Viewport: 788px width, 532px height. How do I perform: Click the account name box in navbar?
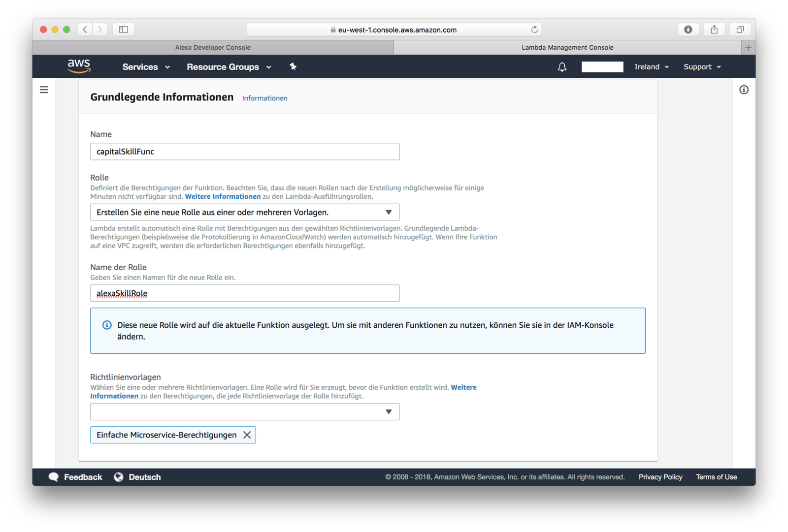point(602,67)
